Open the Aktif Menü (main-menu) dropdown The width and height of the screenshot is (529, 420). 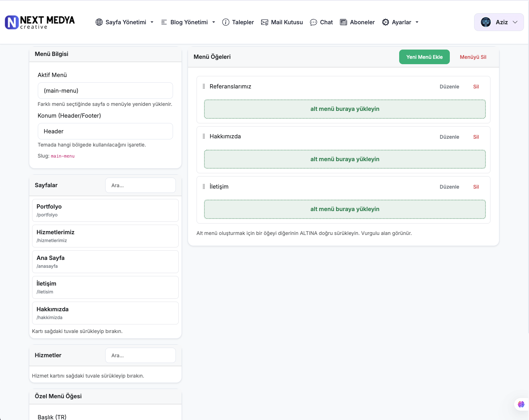[105, 91]
